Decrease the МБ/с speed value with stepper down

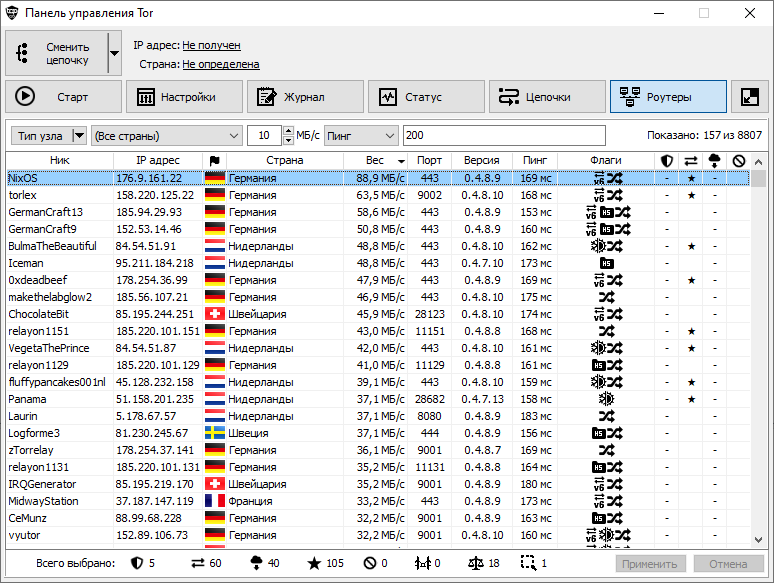pyautogui.click(x=289, y=140)
